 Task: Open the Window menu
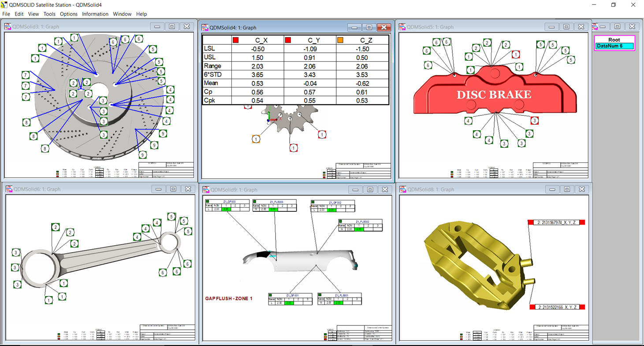122,14
